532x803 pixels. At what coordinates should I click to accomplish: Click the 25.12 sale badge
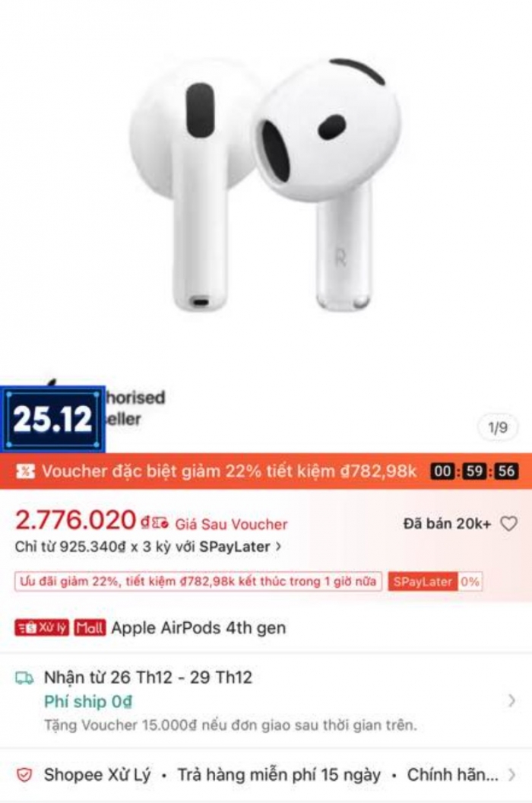[52, 419]
